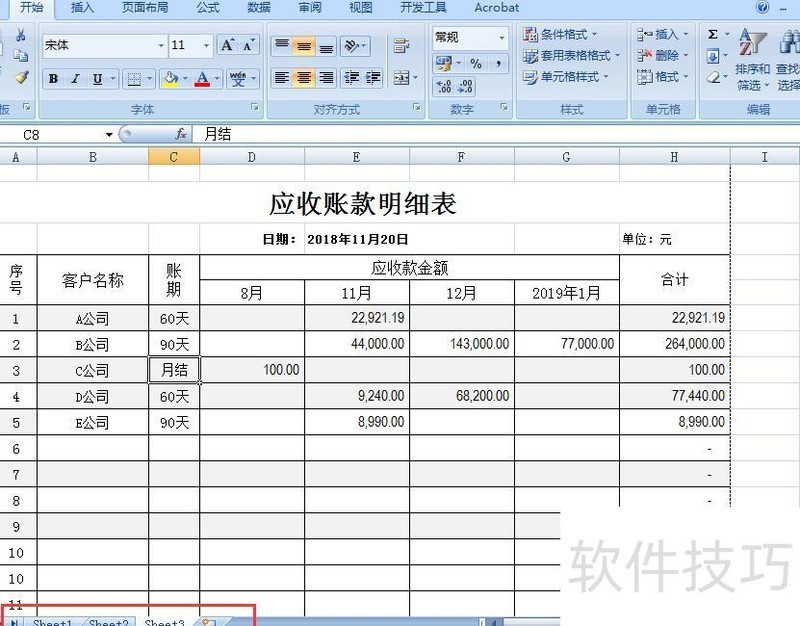Expand the fill color dropdown arrow
800x626 pixels.
pyautogui.click(x=185, y=78)
